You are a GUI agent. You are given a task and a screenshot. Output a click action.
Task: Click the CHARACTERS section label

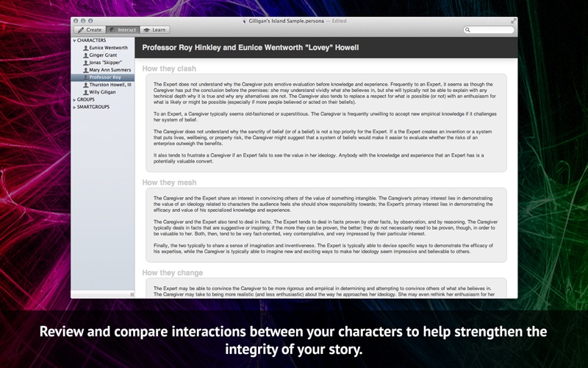pyautogui.click(x=91, y=40)
